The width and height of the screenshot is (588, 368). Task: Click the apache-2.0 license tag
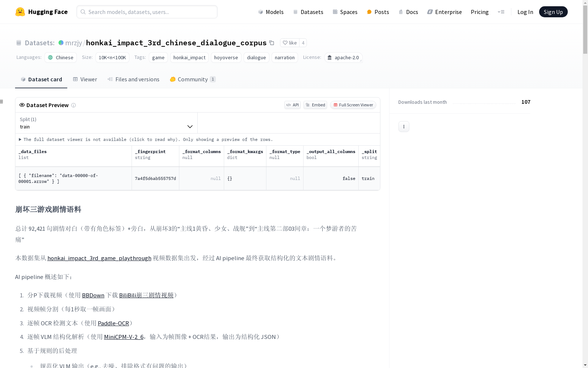click(x=343, y=57)
